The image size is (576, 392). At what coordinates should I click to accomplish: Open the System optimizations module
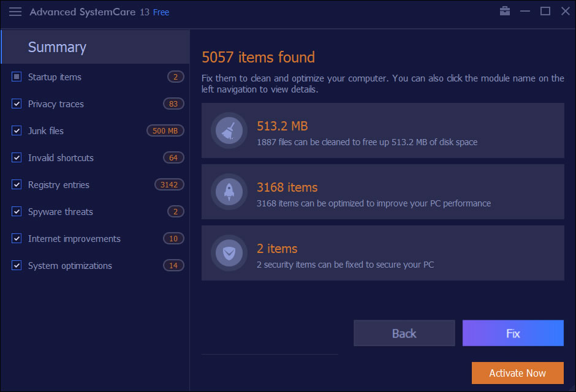pyautogui.click(x=70, y=265)
